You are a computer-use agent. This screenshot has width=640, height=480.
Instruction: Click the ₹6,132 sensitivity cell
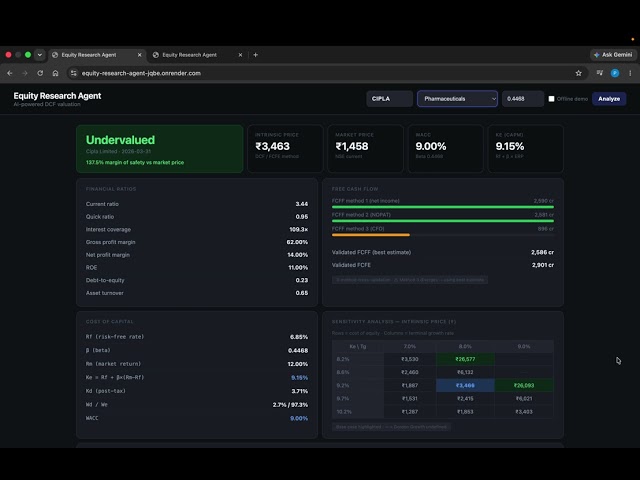(x=465, y=372)
